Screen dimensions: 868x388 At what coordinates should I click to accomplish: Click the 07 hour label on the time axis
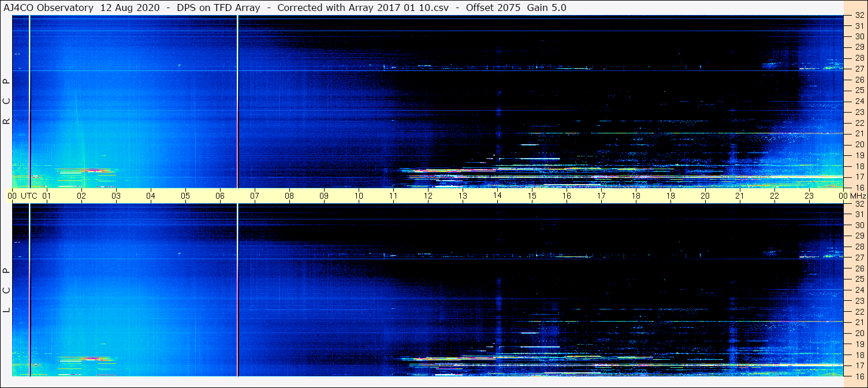click(255, 196)
